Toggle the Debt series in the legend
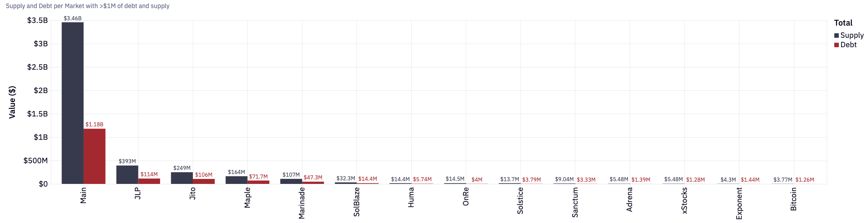Image resolution: width=868 pixels, height=223 pixels. [x=848, y=45]
